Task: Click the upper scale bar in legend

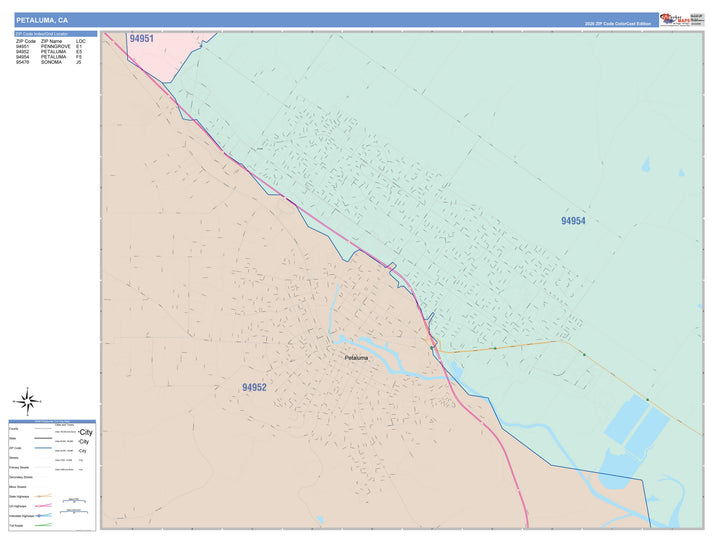Action: point(73,500)
